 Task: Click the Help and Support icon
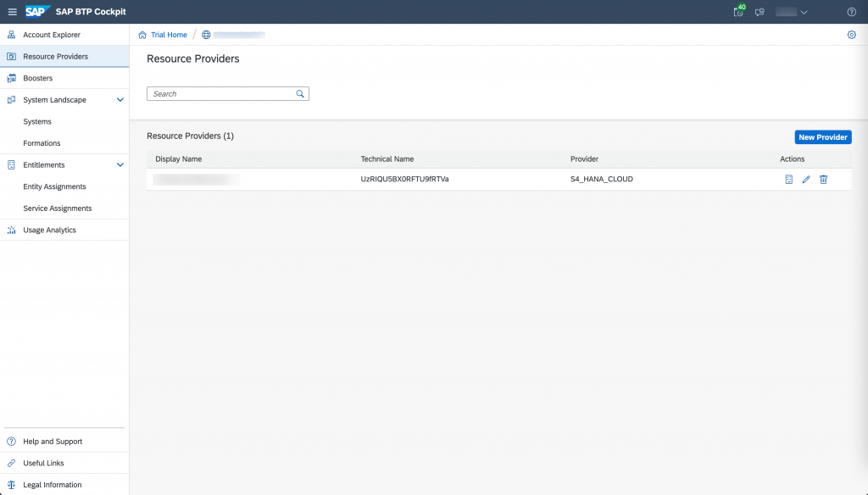point(11,442)
